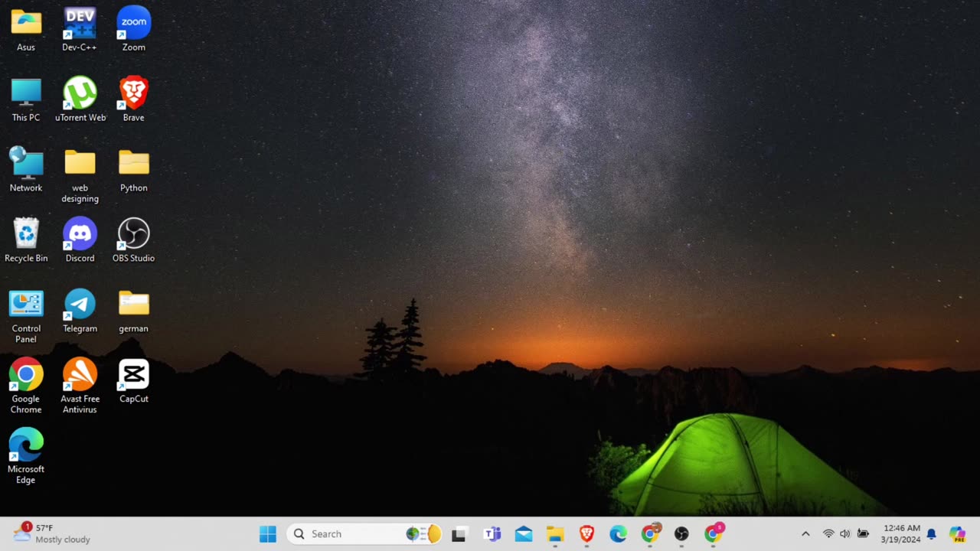This screenshot has width=980, height=551.
Task: Select the Python folder on desktop
Action: click(x=133, y=171)
